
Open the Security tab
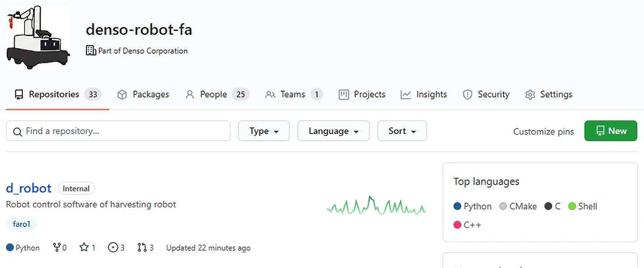pos(486,94)
